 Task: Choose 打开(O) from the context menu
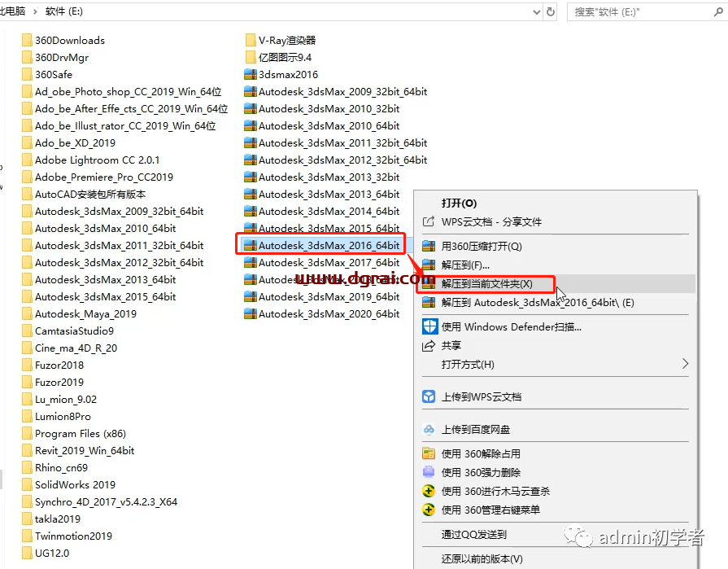coord(460,204)
